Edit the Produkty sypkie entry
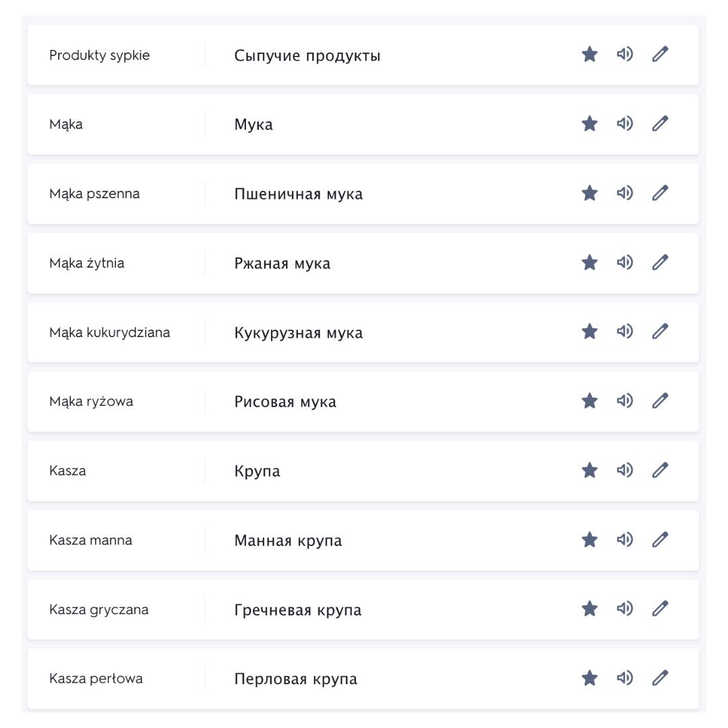The image size is (728, 728). pyautogui.click(x=660, y=55)
